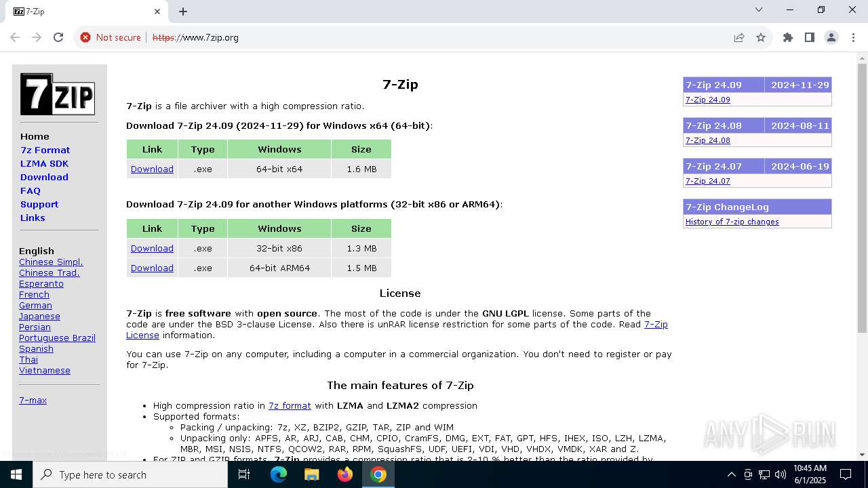Open the 7-Zip License link
This screenshot has height=488, width=868.
point(656,324)
